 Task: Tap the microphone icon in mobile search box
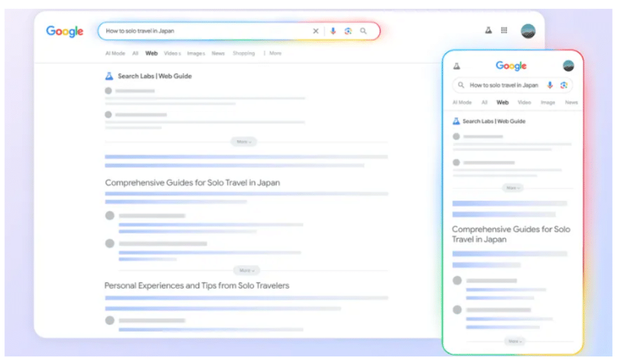click(x=550, y=85)
